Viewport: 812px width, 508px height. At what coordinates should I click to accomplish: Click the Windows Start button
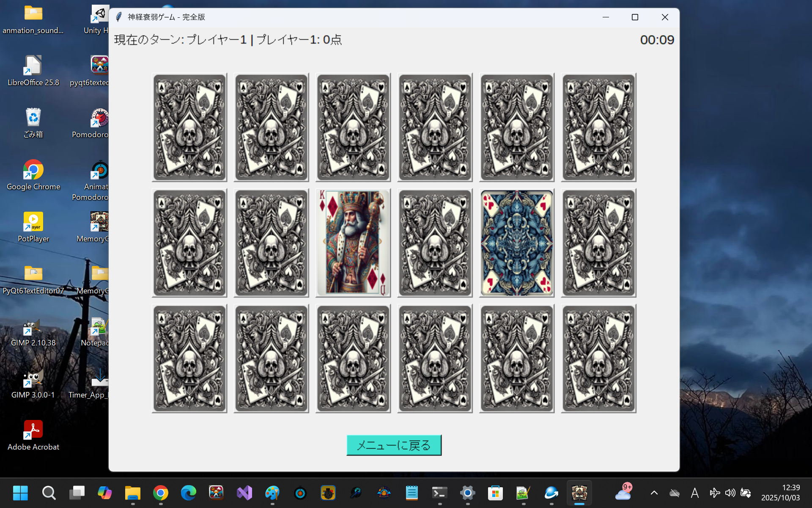coord(20,493)
